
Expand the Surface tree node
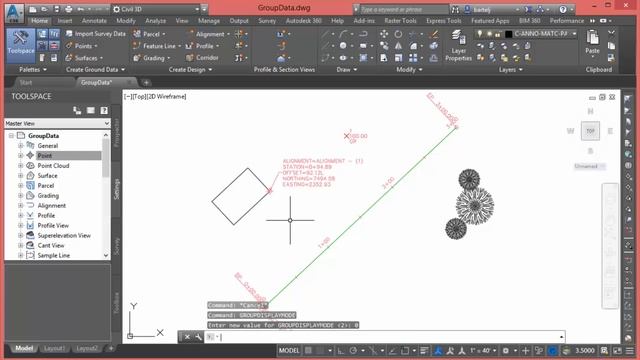[x=20, y=176]
